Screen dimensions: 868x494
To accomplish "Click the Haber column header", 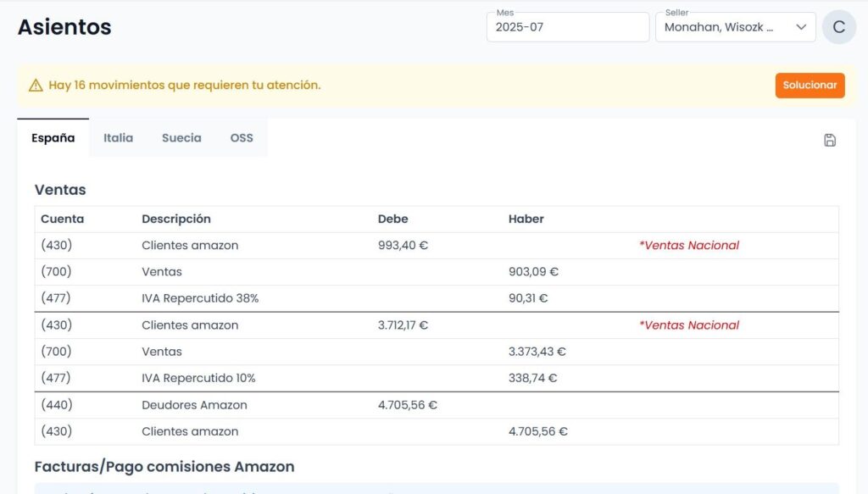I will (526, 219).
